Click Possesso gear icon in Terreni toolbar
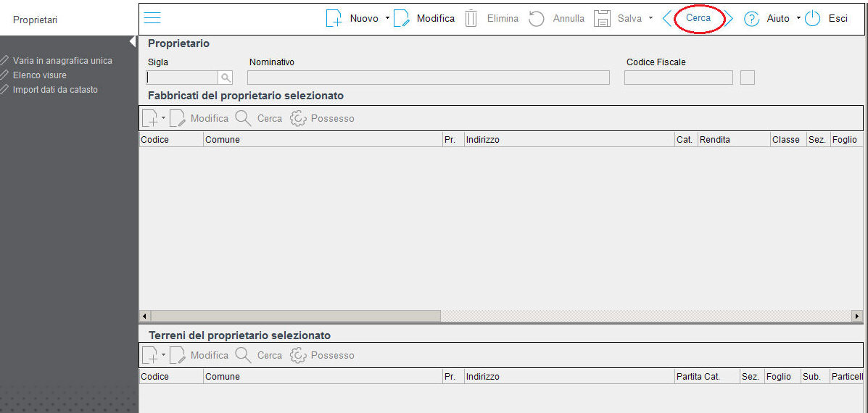Screen dimensions: 868x413 point(298,355)
